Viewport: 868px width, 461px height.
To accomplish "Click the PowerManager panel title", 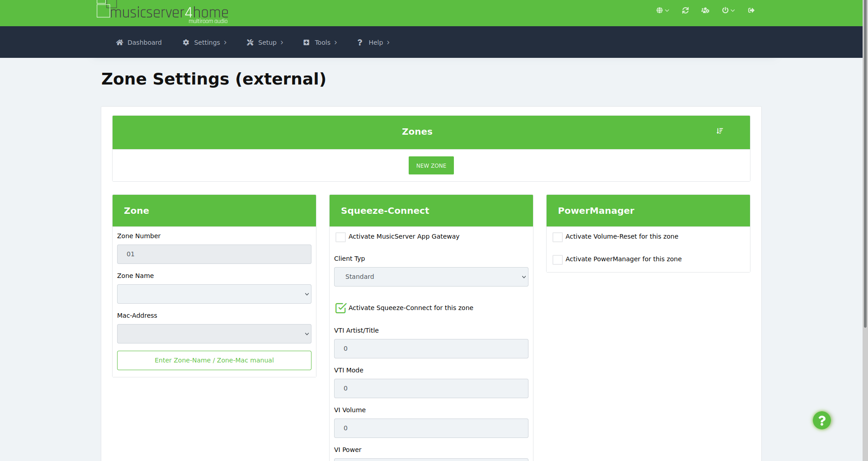I will [x=596, y=211].
